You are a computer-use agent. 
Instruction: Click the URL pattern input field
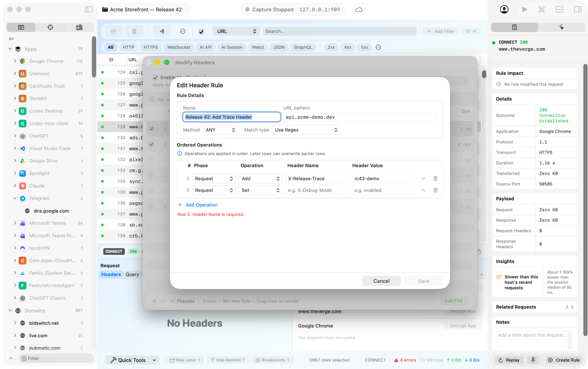(360, 117)
